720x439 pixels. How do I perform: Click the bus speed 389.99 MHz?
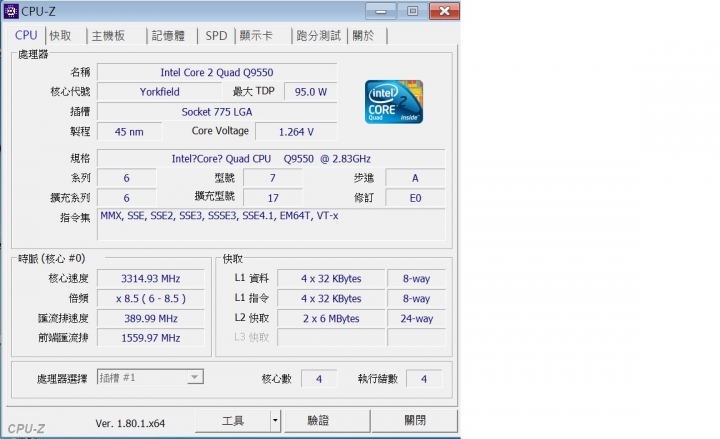pyautogui.click(x=151, y=318)
